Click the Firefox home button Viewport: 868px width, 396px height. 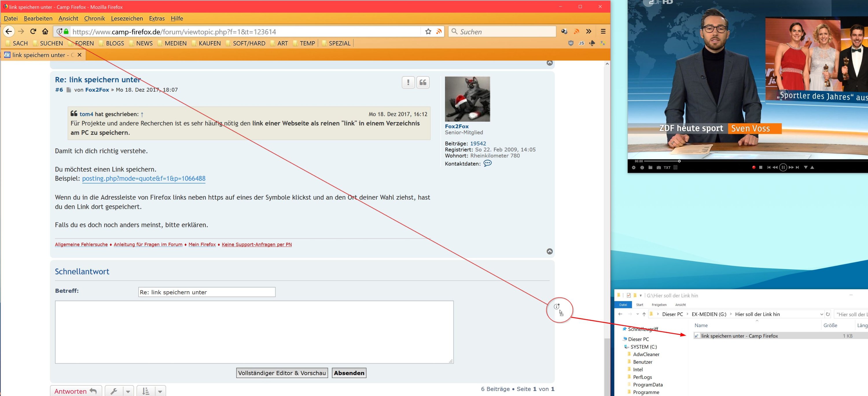[x=45, y=31]
